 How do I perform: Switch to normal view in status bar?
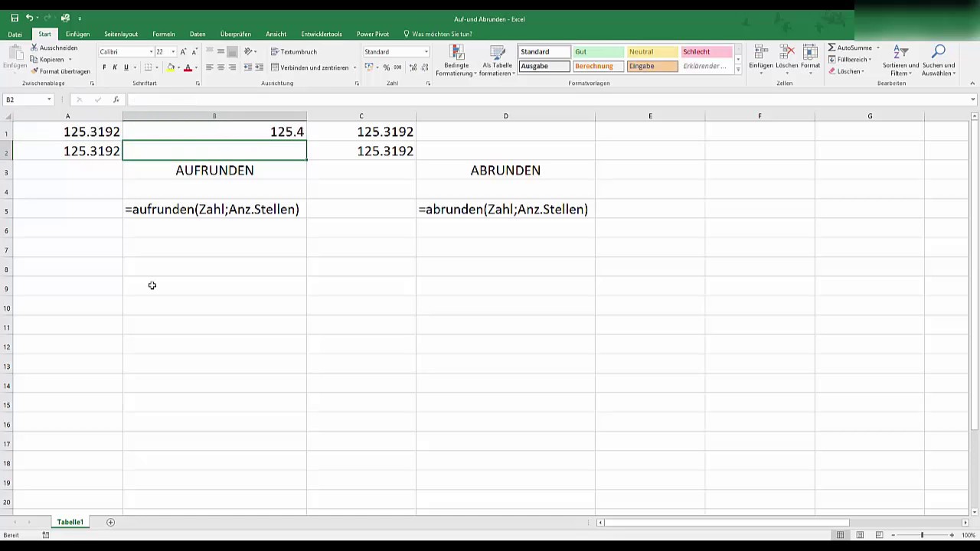coord(841,535)
